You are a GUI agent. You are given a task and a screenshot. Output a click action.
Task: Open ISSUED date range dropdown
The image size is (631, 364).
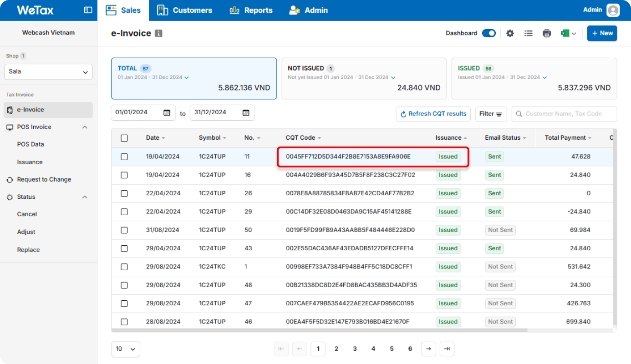[545, 78]
